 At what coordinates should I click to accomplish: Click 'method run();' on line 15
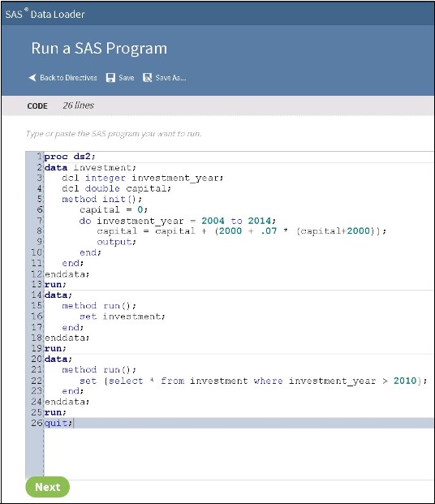(x=99, y=306)
